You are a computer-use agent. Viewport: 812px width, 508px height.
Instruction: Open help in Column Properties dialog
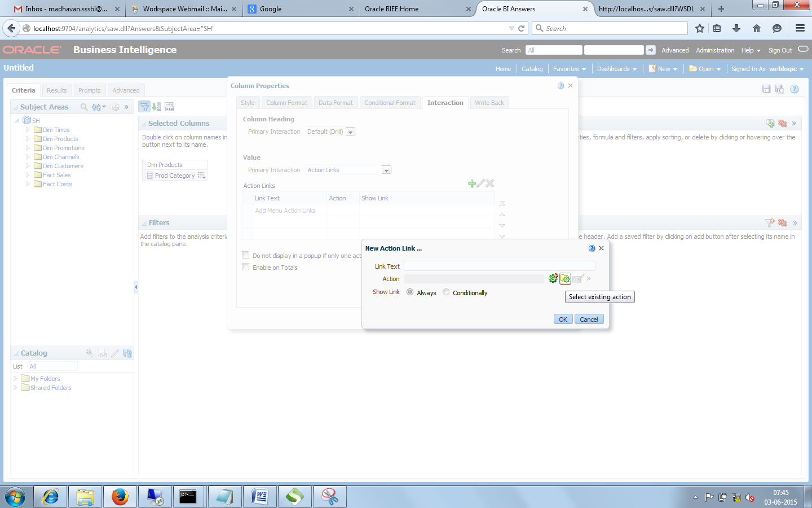pos(561,86)
